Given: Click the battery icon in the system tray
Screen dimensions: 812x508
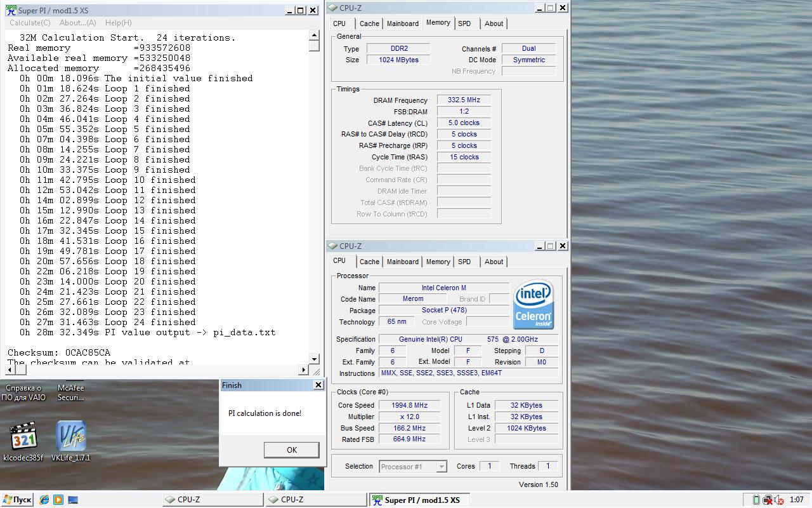Looking at the screenshot, I should [756, 500].
